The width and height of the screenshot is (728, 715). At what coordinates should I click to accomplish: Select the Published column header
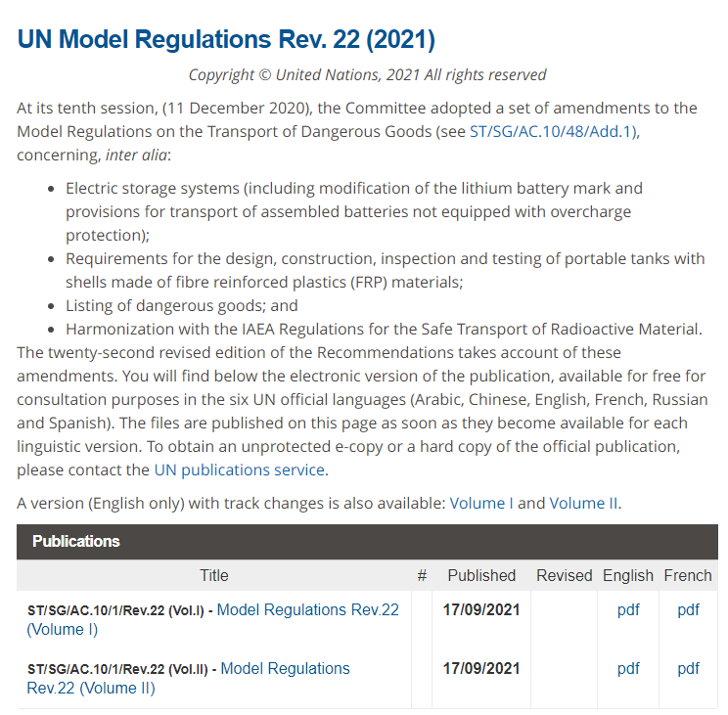tap(481, 575)
